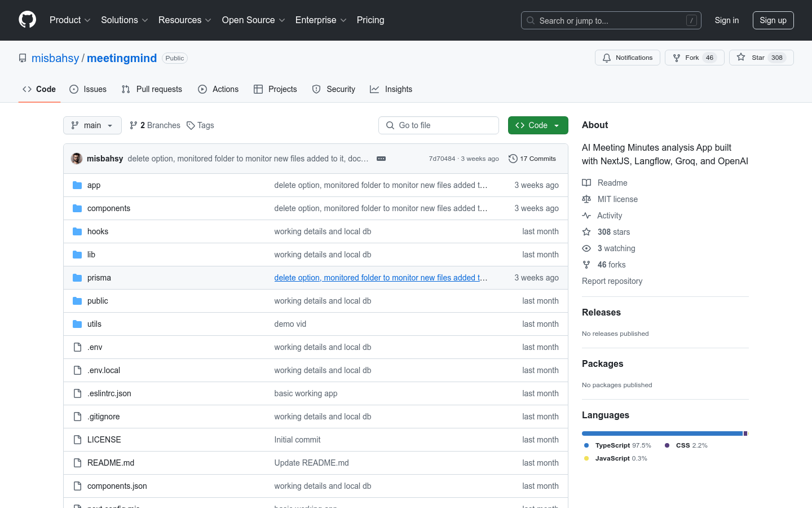Click the Releases heading link
812x508 pixels.
[x=601, y=312]
